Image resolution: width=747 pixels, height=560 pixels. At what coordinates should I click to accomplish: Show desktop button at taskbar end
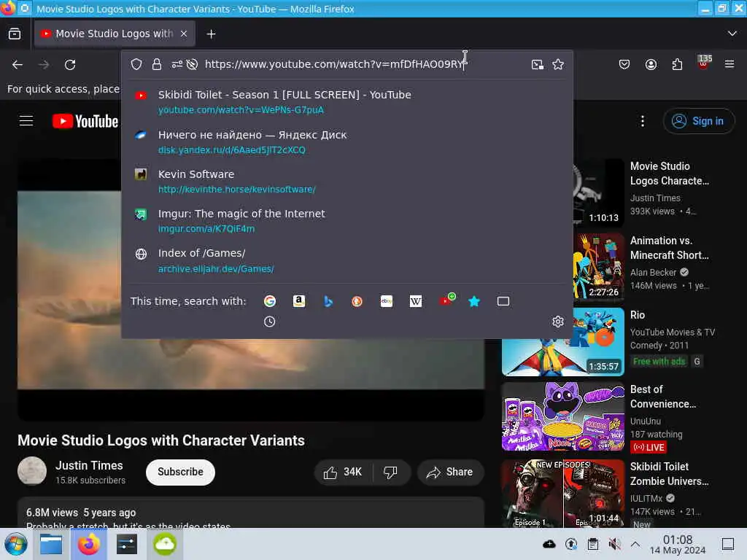point(728,544)
